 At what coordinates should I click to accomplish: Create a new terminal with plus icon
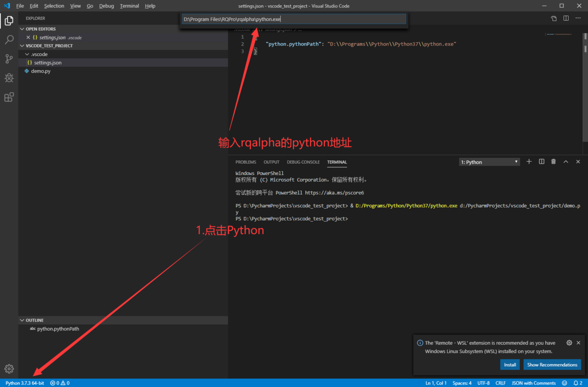[529, 162]
